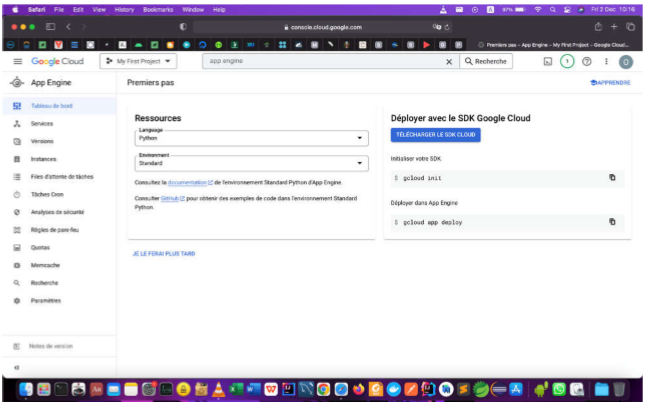Open Analyses de sécurité in sidebar
The image size is (647, 402).
pyautogui.click(x=59, y=212)
